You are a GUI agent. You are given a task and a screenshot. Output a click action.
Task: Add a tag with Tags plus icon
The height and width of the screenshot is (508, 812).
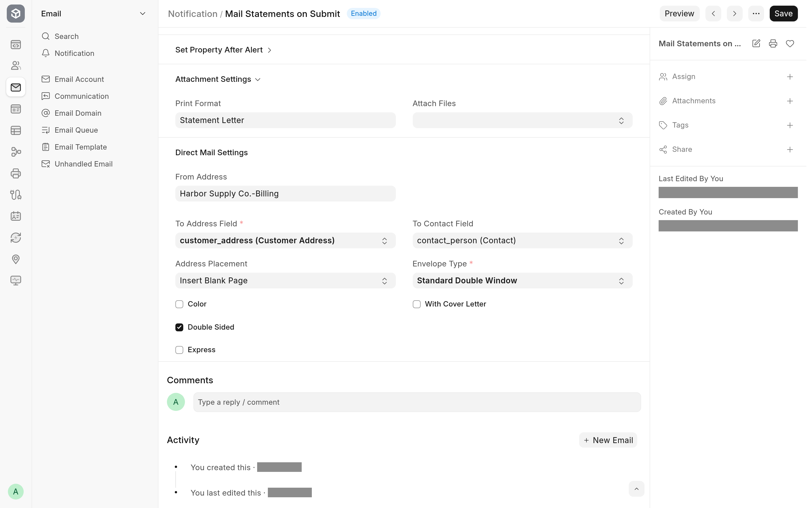point(790,125)
